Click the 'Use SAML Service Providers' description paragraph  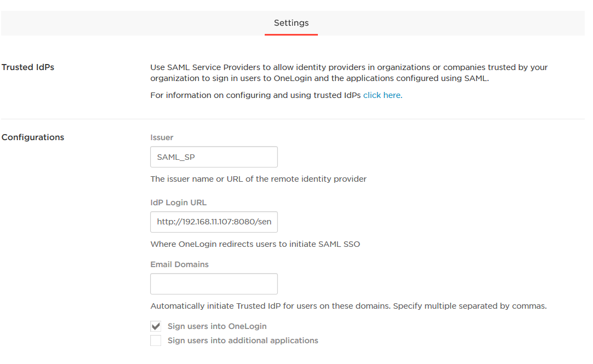[x=349, y=73]
